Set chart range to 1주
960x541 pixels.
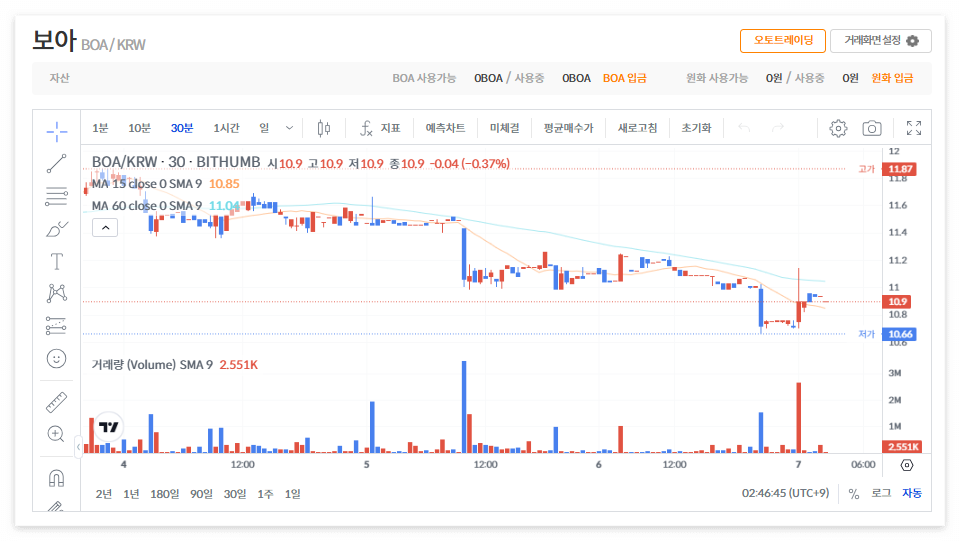click(265, 494)
